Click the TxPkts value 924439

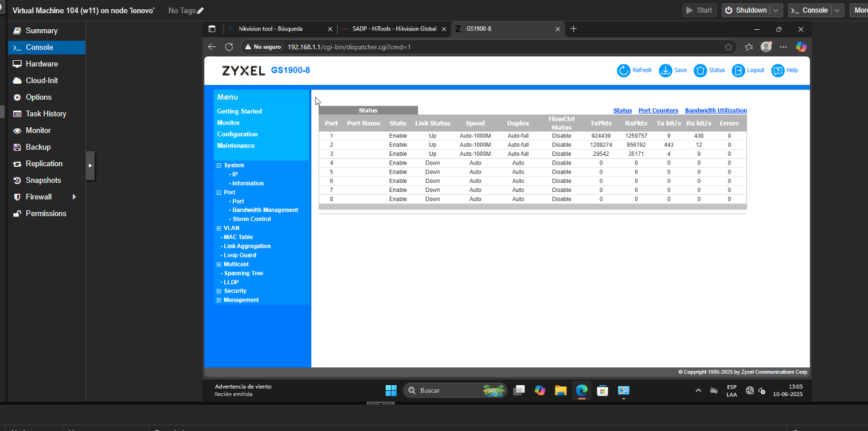tap(601, 136)
